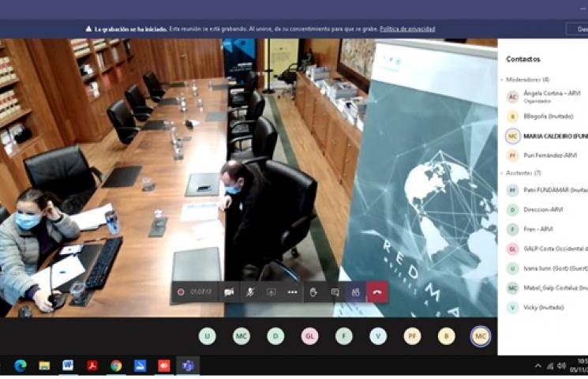Open the share screen tray
This screenshot has width=588, height=379.
pyautogui.click(x=272, y=292)
